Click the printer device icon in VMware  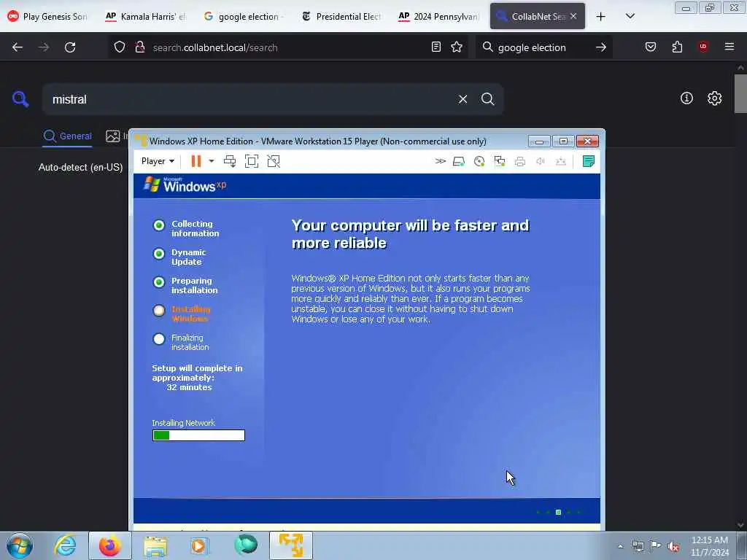tap(520, 161)
